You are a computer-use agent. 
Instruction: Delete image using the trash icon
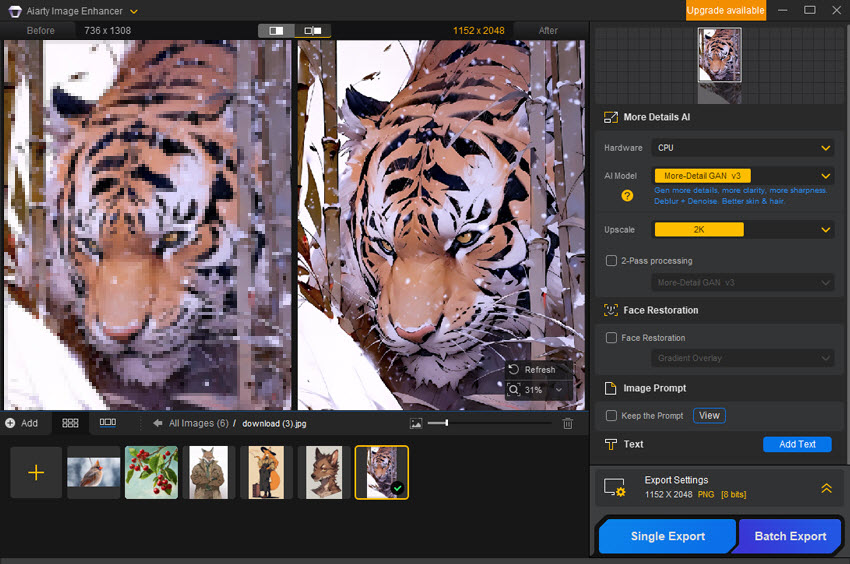coord(568,423)
